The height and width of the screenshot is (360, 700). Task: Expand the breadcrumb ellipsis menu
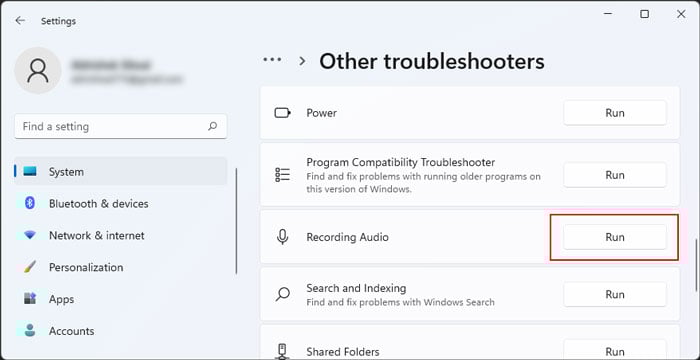[272, 59]
